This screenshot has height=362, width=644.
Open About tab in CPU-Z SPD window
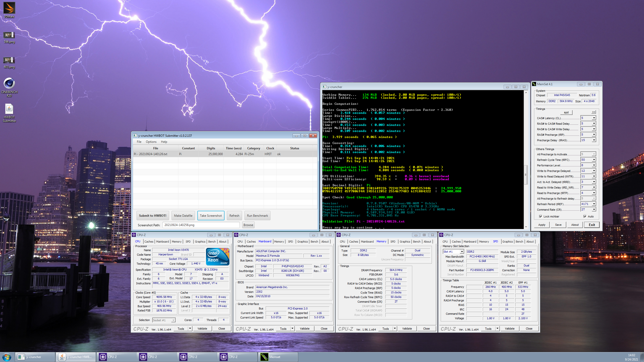coord(530,242)
